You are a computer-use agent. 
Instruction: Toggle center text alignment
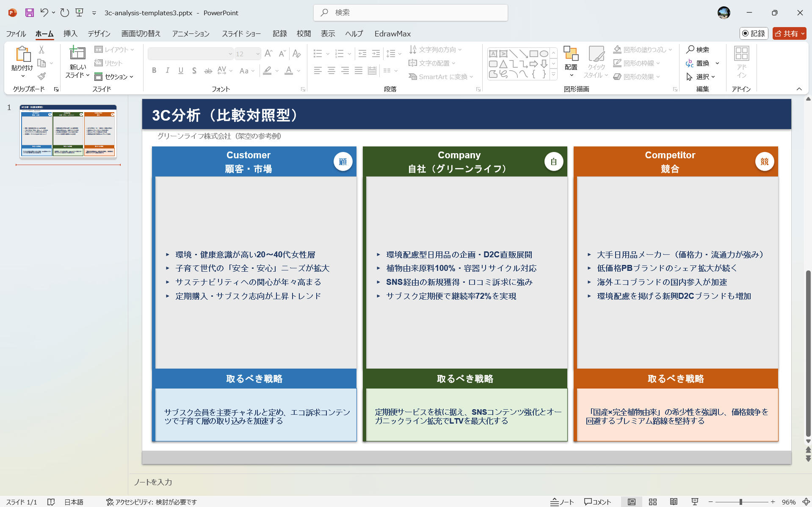tap(331, 71)
